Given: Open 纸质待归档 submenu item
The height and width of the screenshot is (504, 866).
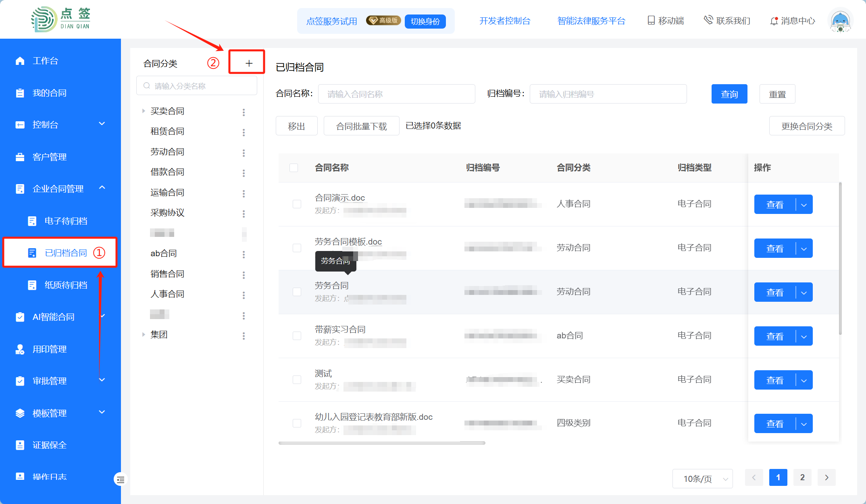Looking at the screenshot, I should 60,285.
